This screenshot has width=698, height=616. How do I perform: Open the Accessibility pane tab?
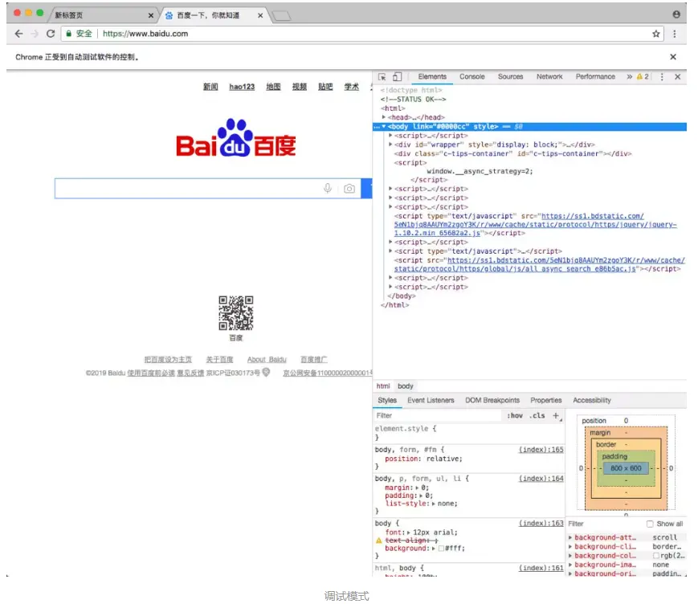pyautogui.click(x=592, y=400)
